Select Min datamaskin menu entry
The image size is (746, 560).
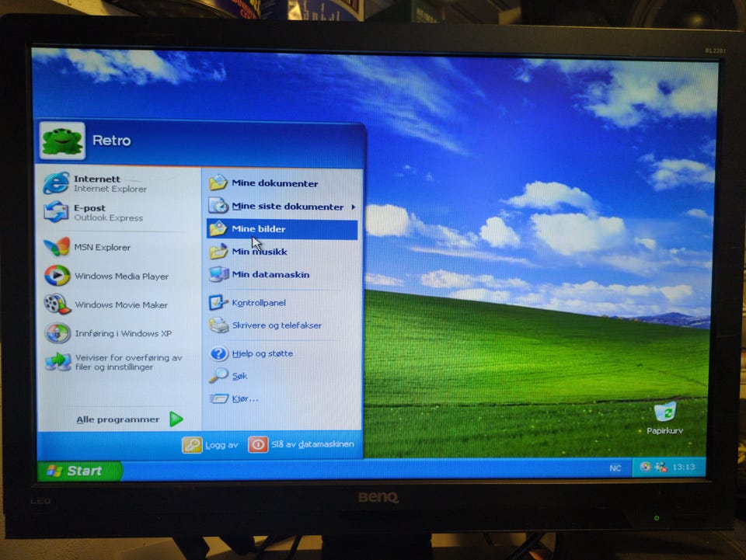point(283,274)
